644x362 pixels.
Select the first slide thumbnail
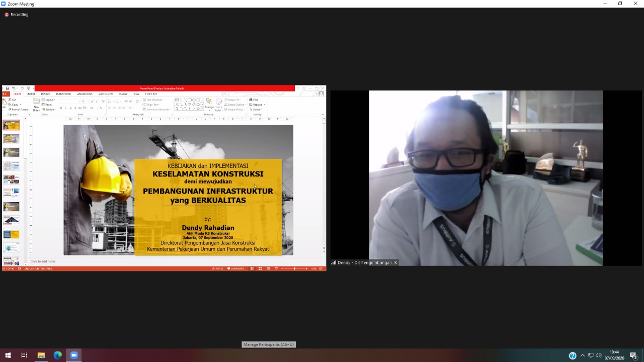click(11, 125)
